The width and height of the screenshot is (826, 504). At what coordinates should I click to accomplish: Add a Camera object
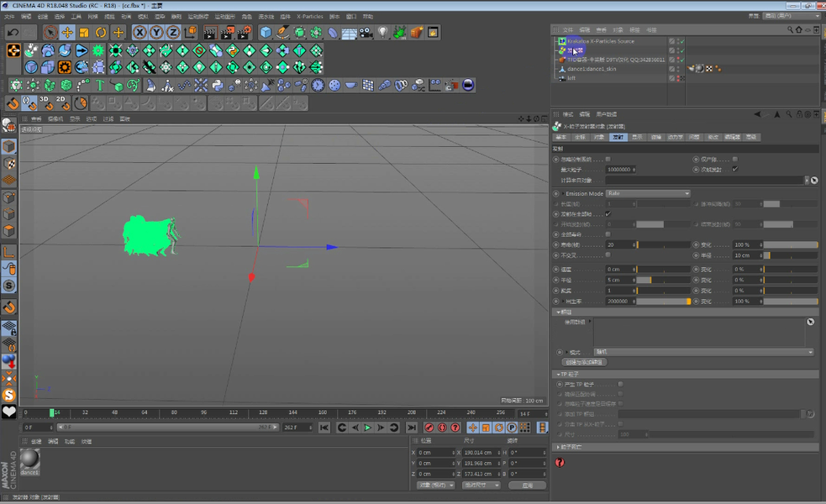tap(366, 33)
